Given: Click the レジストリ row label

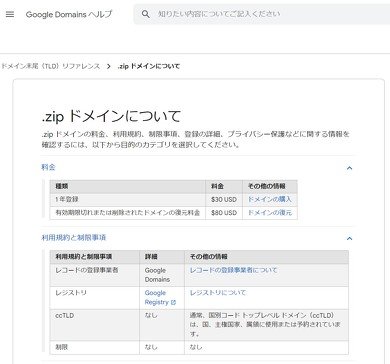Looking at the screenshot, I should click(71, 293).
